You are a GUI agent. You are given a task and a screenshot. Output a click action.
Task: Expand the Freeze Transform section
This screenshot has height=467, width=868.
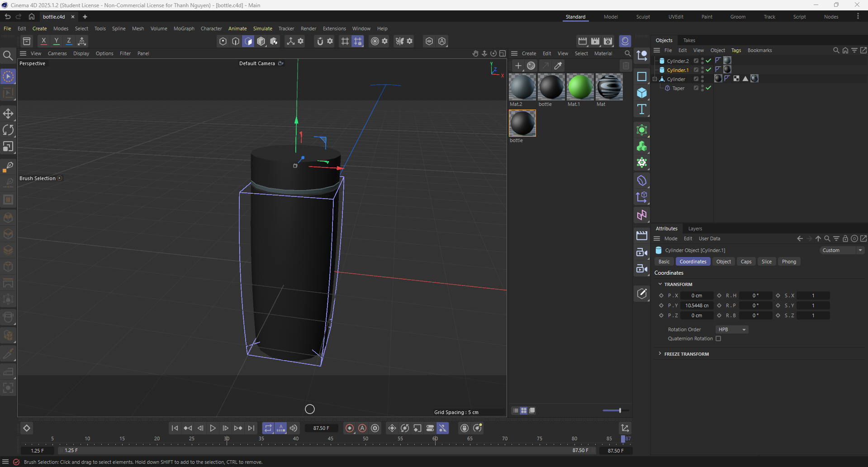click(660, 354)
